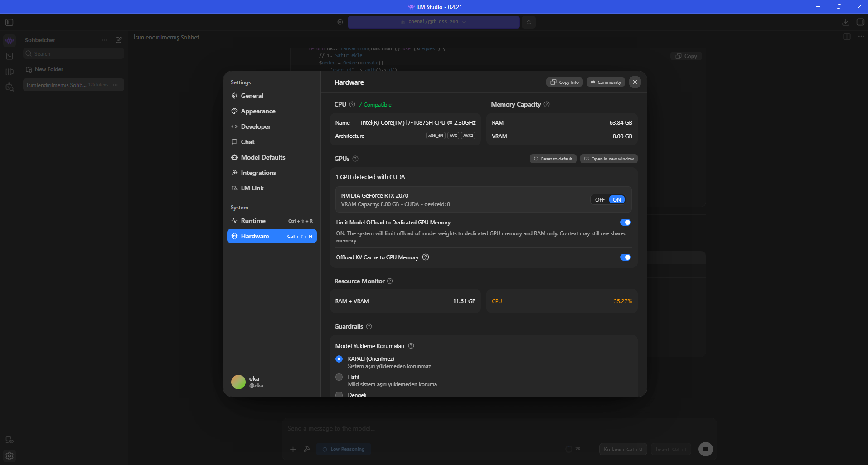Open Integrations settings section
This screenshot has width=868, height=465.
click(272, 173)
